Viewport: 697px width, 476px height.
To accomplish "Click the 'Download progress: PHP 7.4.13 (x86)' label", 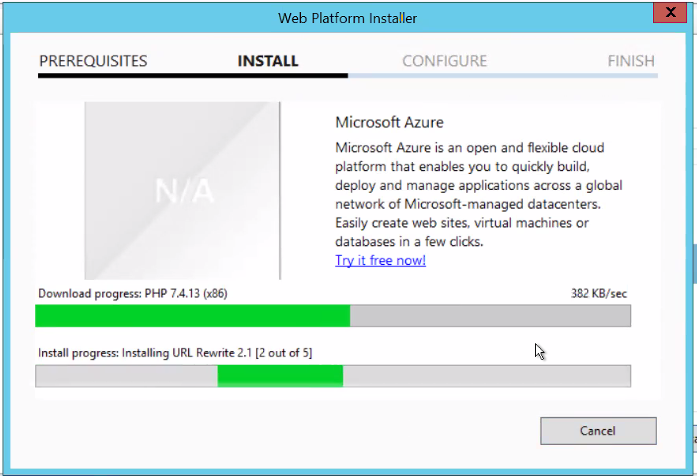I will [x=133, y=294].
